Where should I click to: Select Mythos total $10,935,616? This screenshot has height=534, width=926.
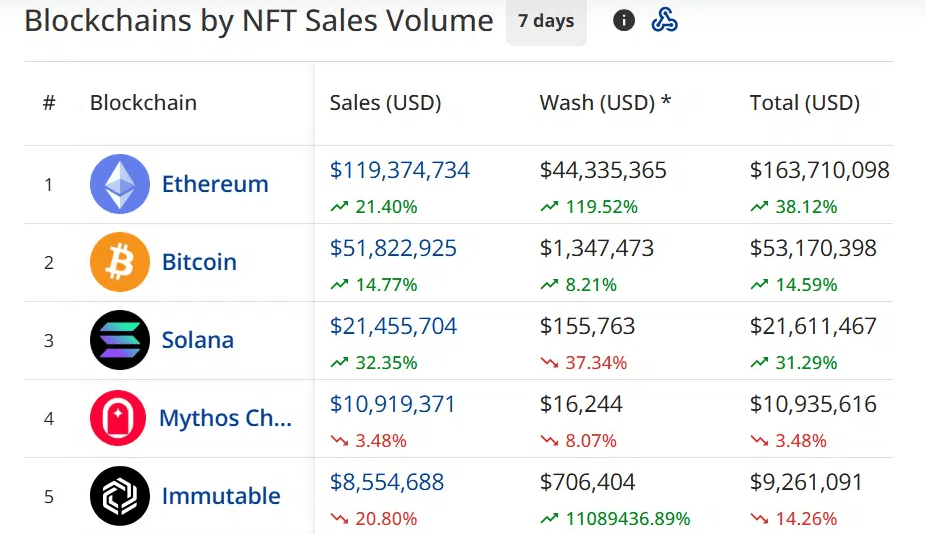(813, 404)
